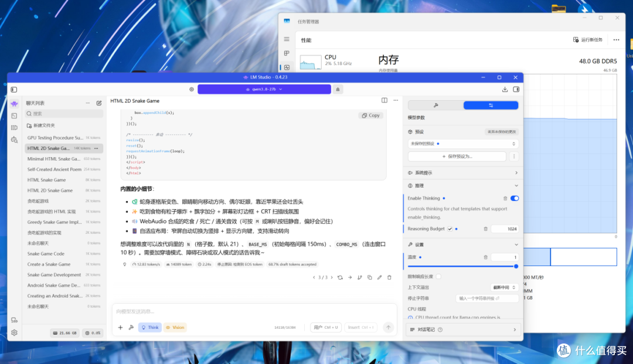The height and width of the screenshot is (364, 633).
Task: Eject the loaded model
Action: pyautogui.click(x=338, y=89)
